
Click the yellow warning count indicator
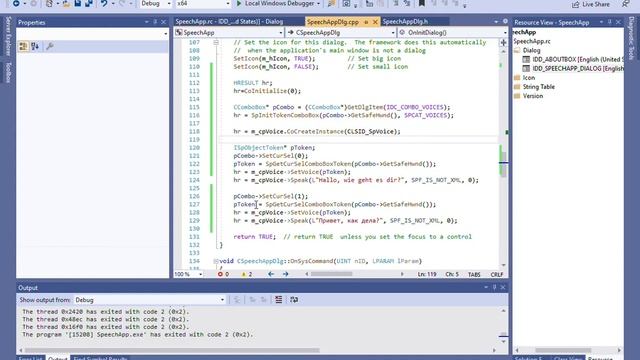pos(247,274)
